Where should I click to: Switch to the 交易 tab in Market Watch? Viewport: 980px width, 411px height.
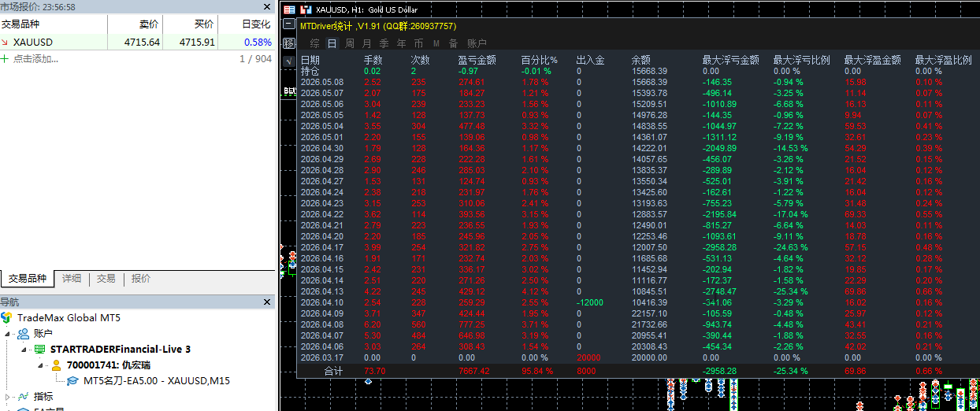coord(106,279)
